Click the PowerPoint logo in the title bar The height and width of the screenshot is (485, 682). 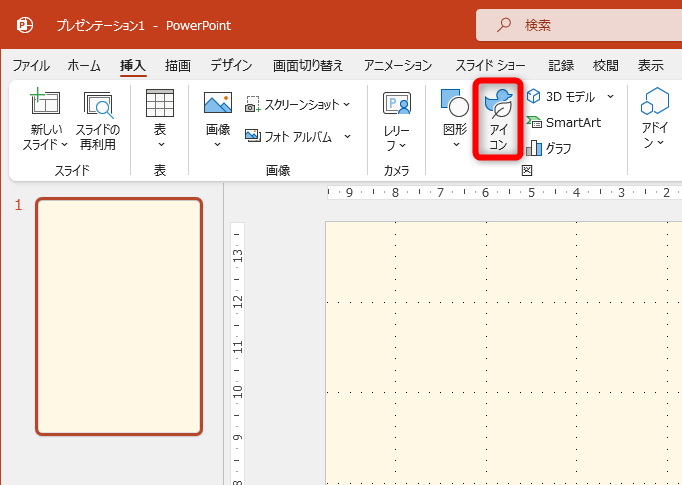coord(25,25)
